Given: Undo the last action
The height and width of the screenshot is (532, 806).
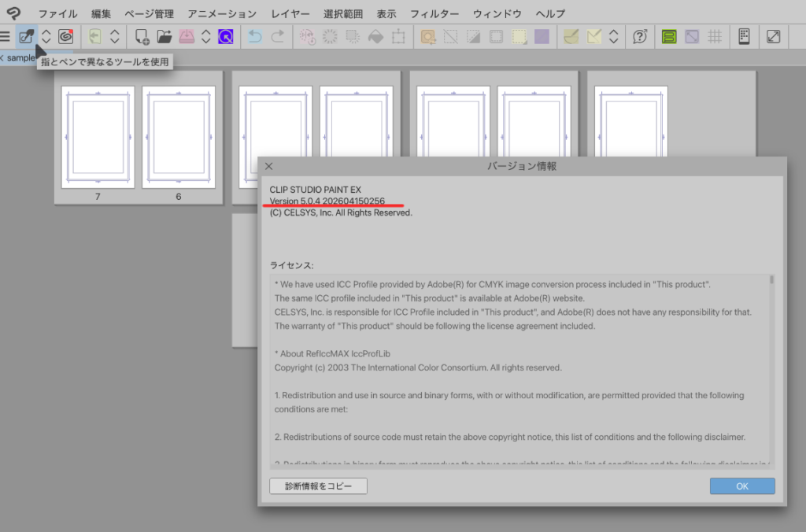Looking at the screenshot, I should (255, 36).
